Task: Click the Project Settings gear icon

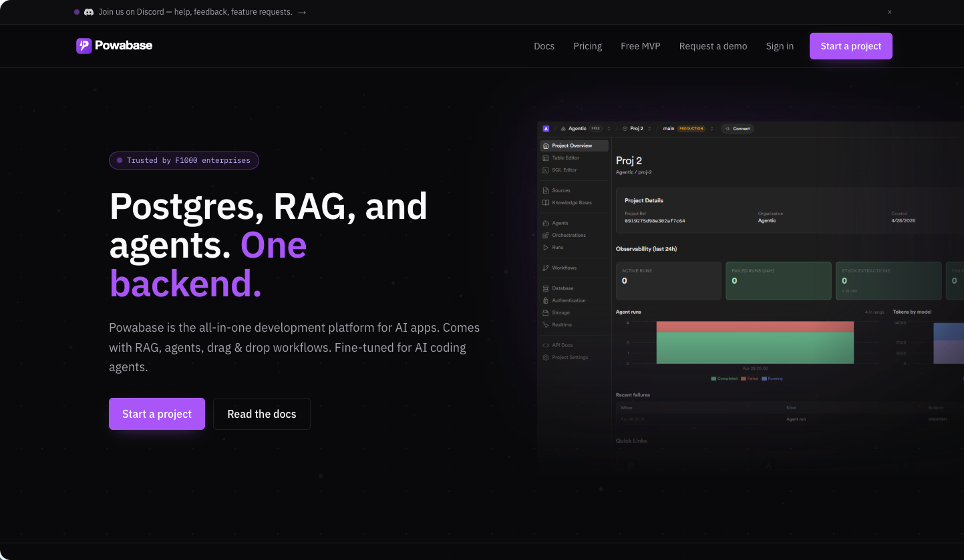Action: 546,358
